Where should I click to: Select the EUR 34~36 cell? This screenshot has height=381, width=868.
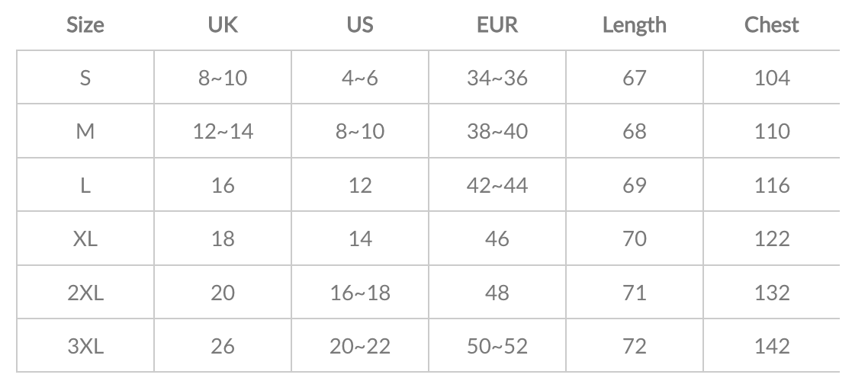pos(497,78)
